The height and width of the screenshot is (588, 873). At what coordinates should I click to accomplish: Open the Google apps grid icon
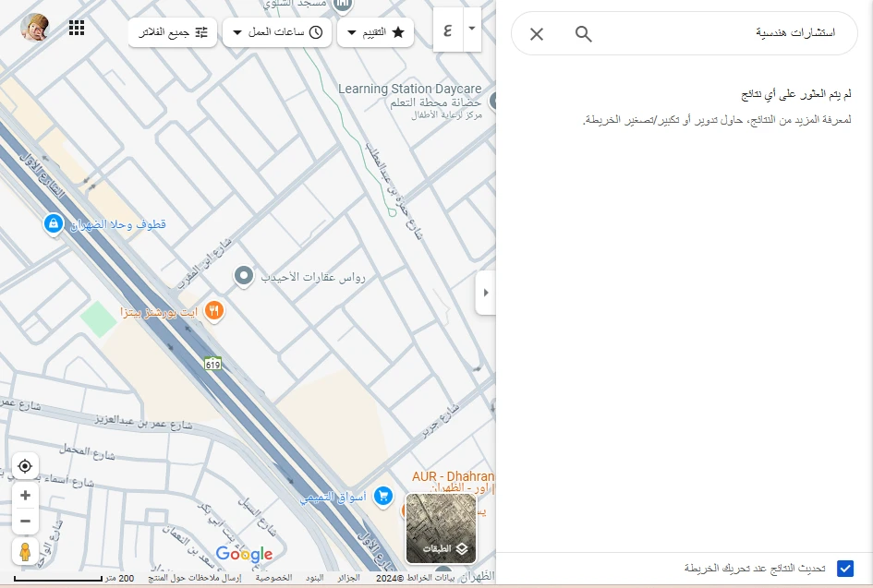pos(77,28)
